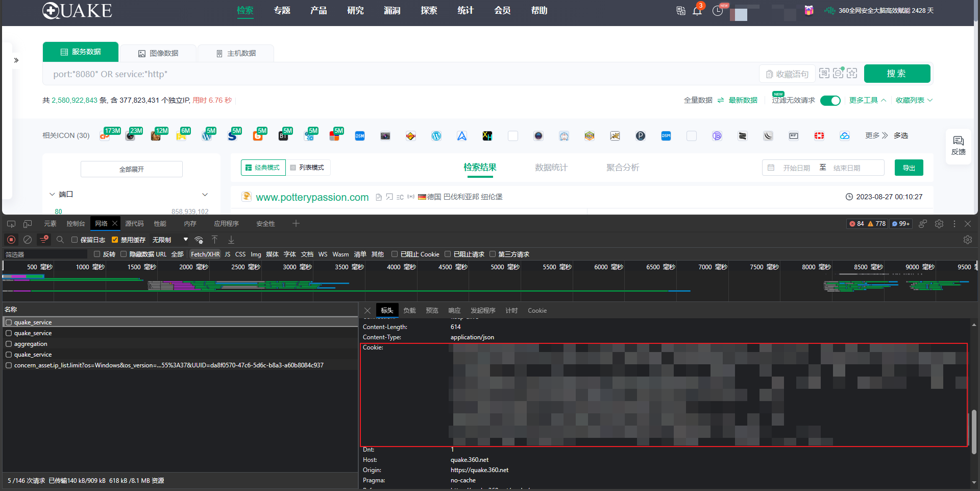The width and height of the screenshot is (980, 491).
Task: Open the 无限制 throttling dropdown
Action: click(x=170, y=240)
